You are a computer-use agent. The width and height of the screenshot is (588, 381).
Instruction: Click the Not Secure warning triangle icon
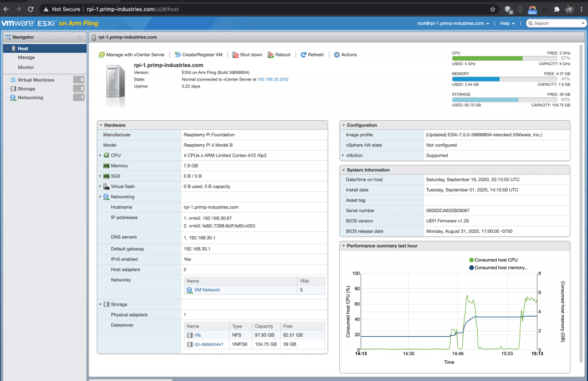[x=46, y=9]
